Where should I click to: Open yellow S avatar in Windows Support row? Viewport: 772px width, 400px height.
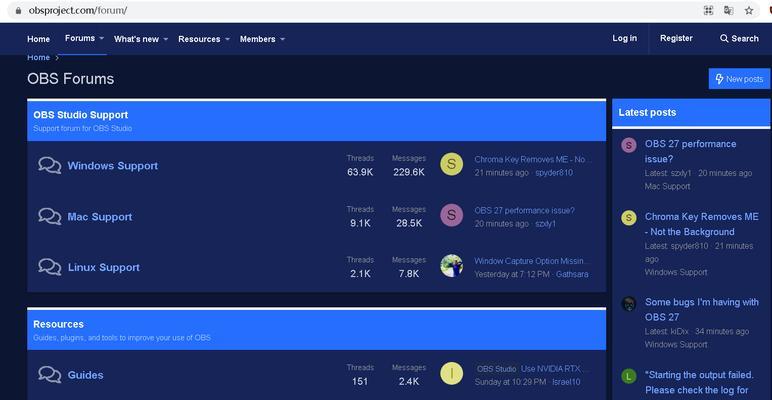pos(451,164)
